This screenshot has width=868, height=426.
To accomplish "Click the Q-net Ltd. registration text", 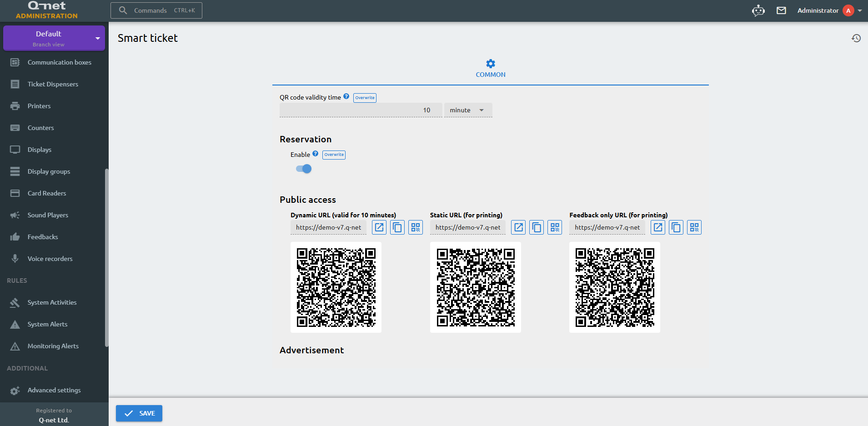I will [x=54, y=420].
